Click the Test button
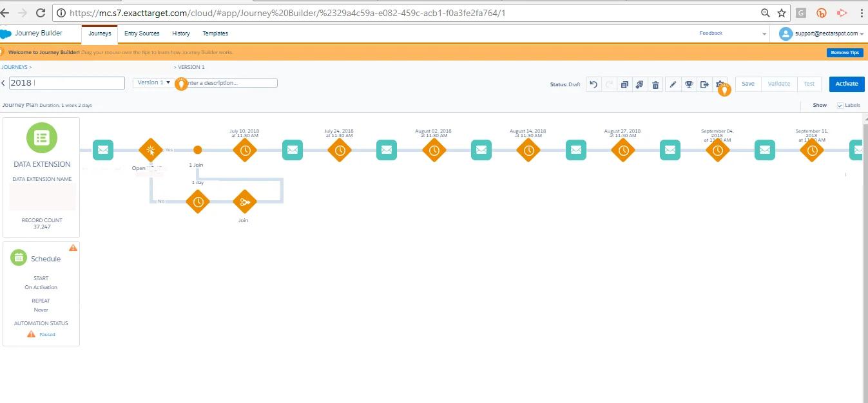 [x=809, y=84]
